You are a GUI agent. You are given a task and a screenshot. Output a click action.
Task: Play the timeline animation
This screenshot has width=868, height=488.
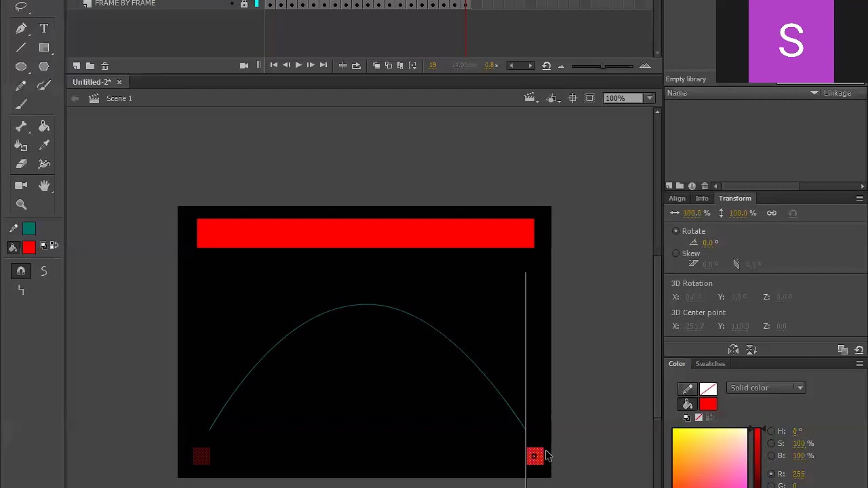[x=298, y=65]
